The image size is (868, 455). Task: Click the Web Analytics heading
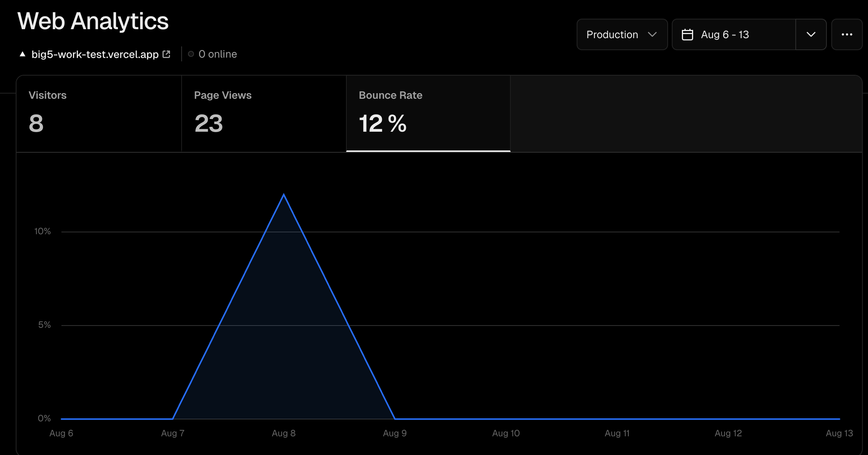[x=93, y=21]
